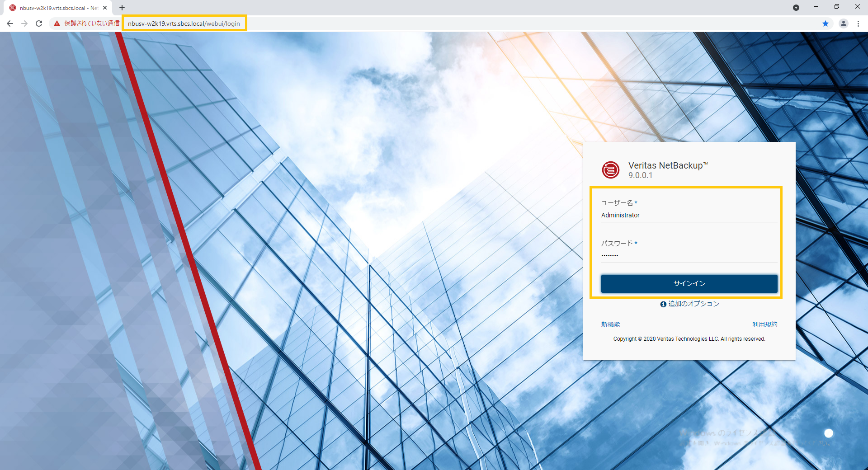Click the Veritas NetBackup logo icon
This screenshot has height=470, width=868.
(610, 170)
